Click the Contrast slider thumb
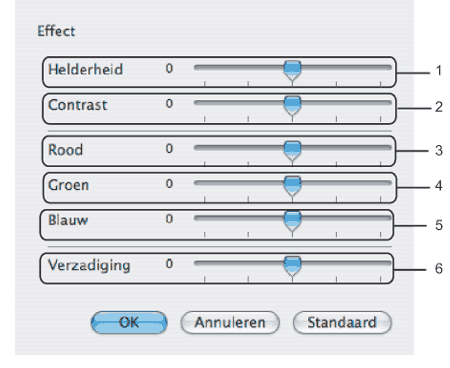The height and width of the screenshot is (368, 450). (292, 106)
